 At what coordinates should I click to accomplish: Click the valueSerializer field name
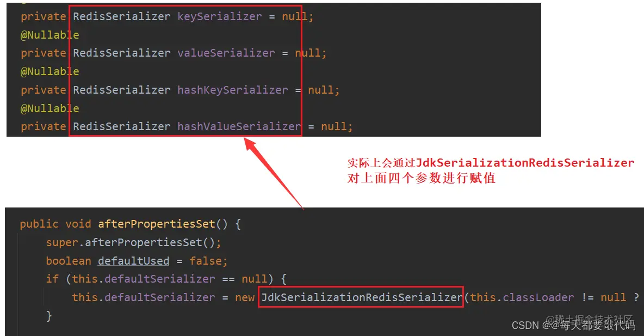(226, 53)
